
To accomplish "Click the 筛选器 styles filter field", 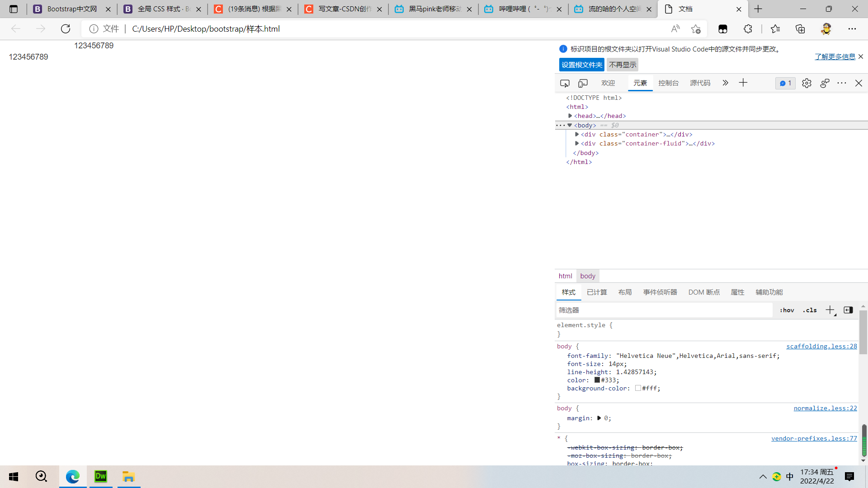I will [x=664, y=310].
